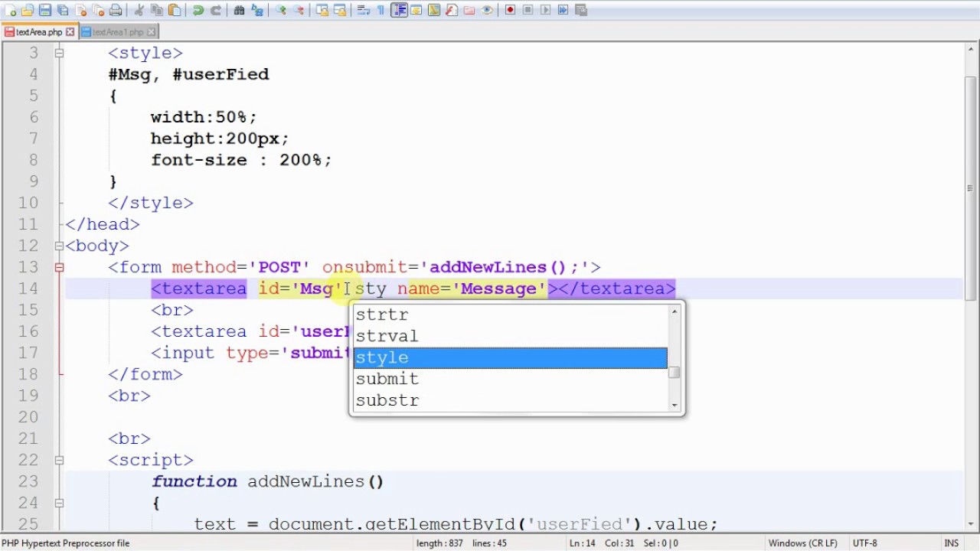This screenshot has height=551, width=980.
Task: Cut the selection with the scissors icon
Action: 139,10
